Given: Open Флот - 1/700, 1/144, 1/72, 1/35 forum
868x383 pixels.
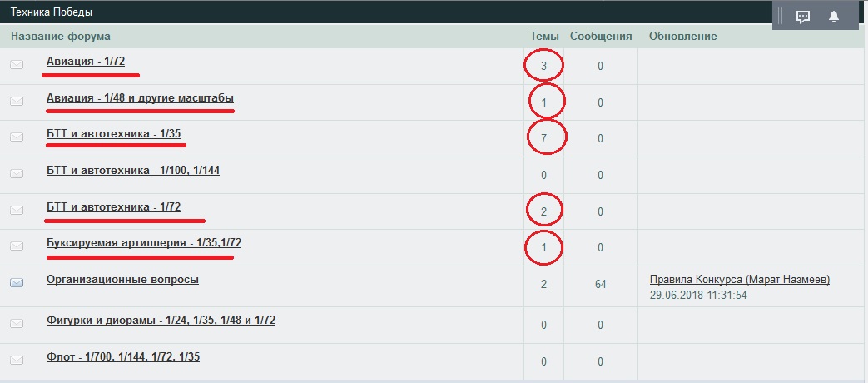Looking at the screenshot, I should [x=123, y=356].
